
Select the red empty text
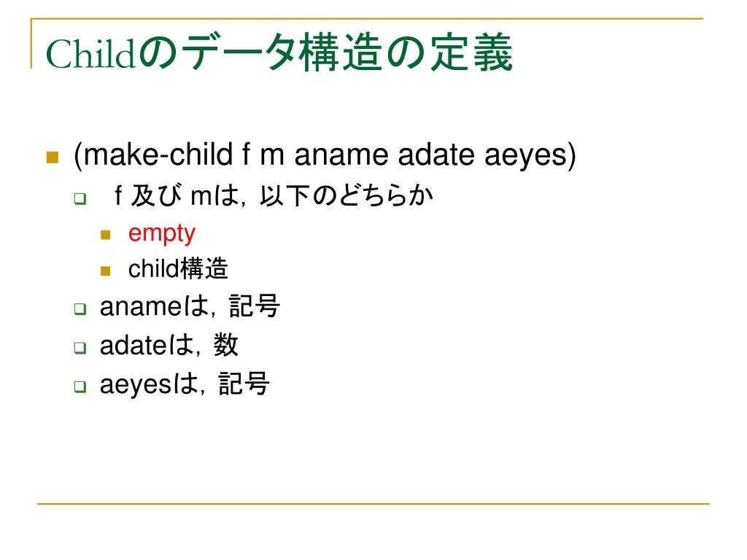click(162, 234)
